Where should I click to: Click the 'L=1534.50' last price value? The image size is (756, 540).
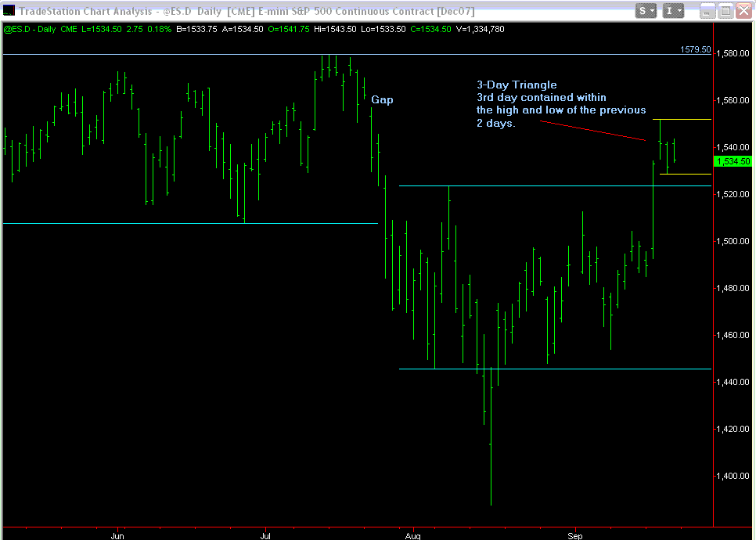[x=101, y=30]
